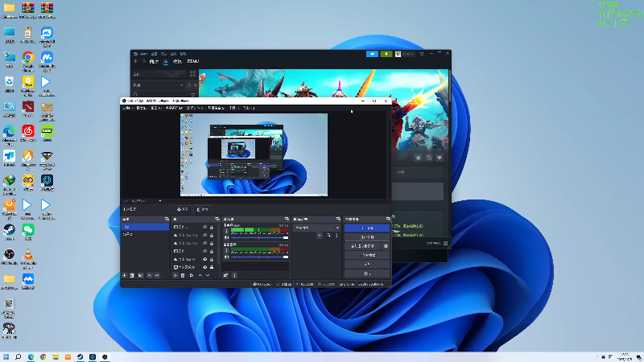
Task: Open audio mixer footer three-dot menu
Action: 234,275
